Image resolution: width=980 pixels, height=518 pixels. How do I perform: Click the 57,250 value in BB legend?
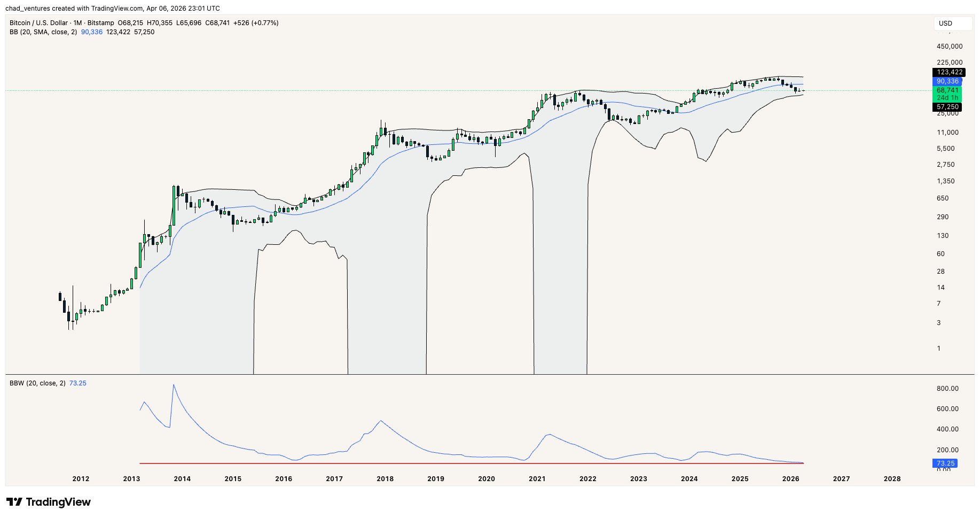pos(144,32)
